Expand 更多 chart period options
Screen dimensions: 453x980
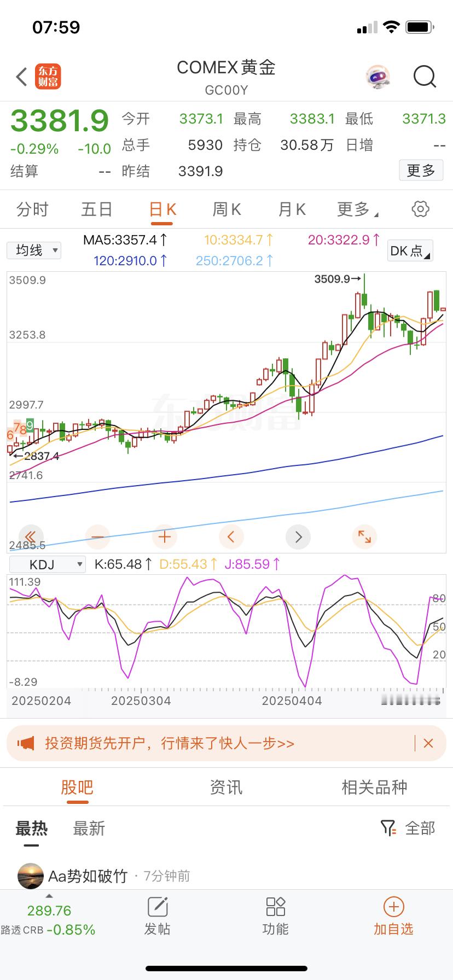(358, 209)
